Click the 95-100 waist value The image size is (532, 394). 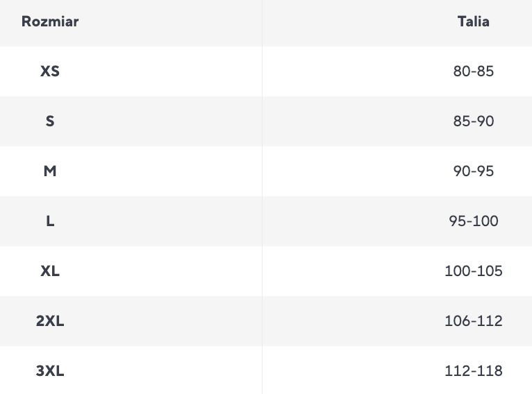click(x=473, y=221)
